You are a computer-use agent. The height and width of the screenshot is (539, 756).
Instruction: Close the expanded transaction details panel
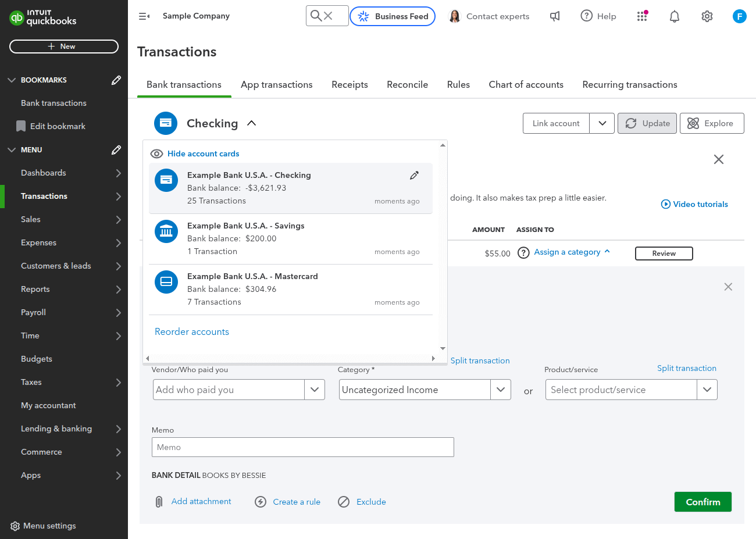(x=728, y=287)
